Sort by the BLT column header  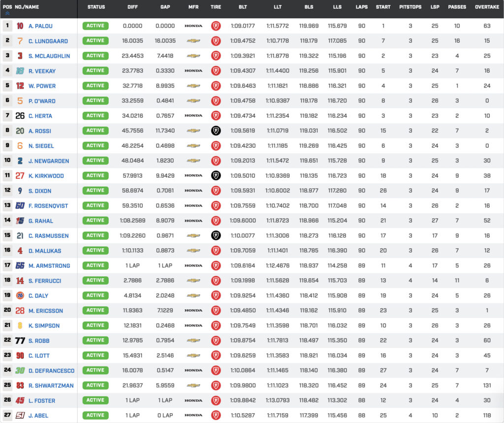click(243, 7)
